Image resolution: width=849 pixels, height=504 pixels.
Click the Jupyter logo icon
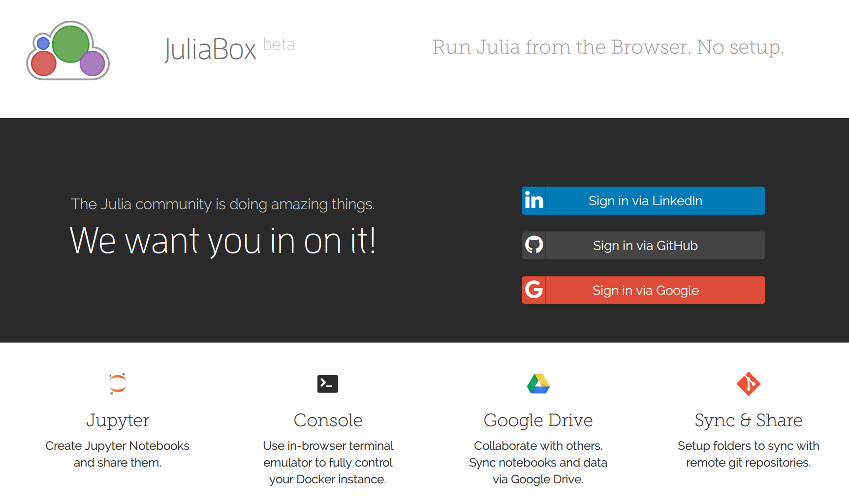[118, 383]
